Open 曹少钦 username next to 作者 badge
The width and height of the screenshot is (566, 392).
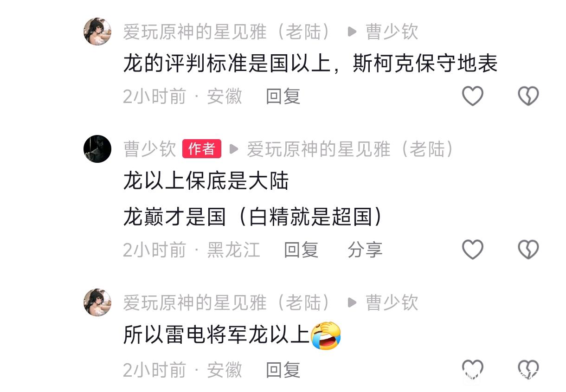149,149
